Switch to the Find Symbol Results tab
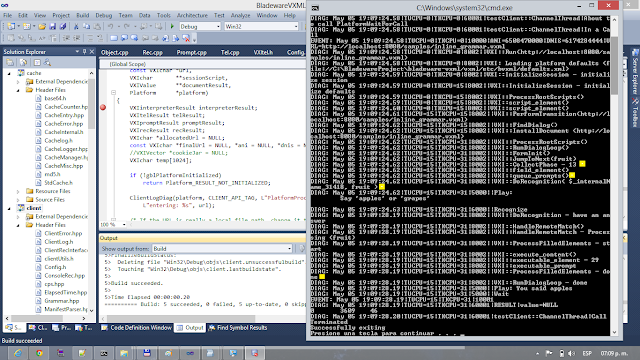640x360 pixels. click(x=238, y=328)
